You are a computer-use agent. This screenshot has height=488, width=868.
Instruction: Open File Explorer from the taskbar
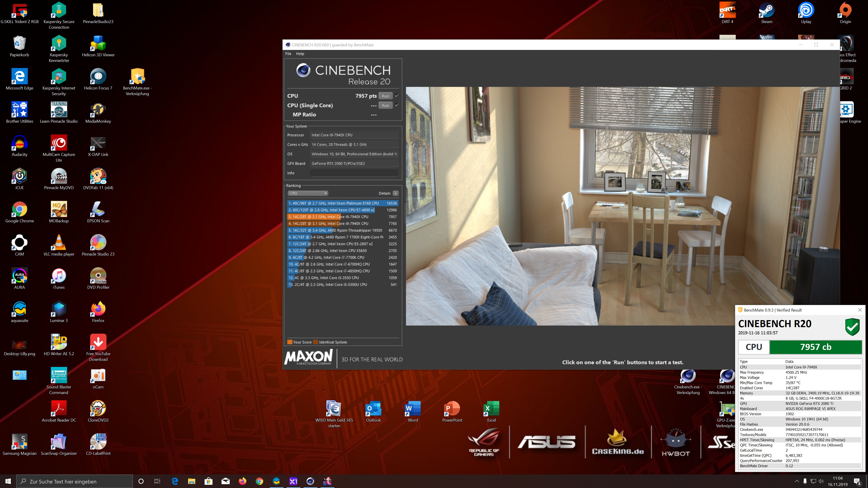tap(191, 481)
